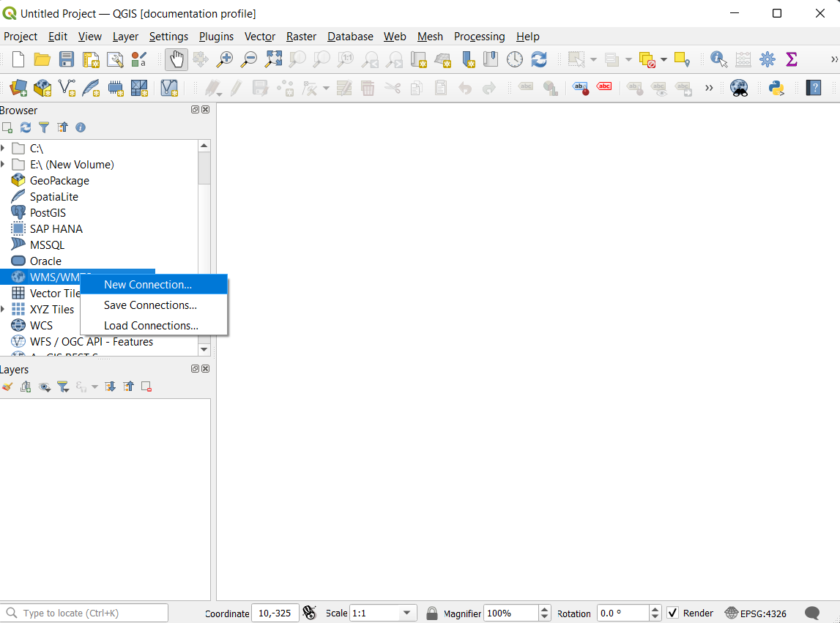Open the Vector menu
Screen dimensions: 840x623
pos(260,37)
